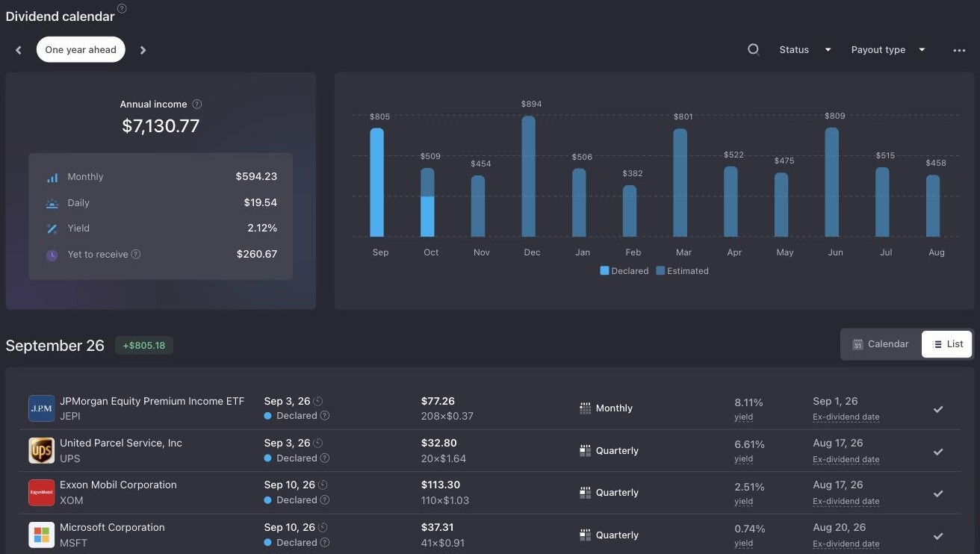This screenshot has width=980, height=554.
Task: Toggle the received checkmark for UPS
Action: click(x=938, y=452)
